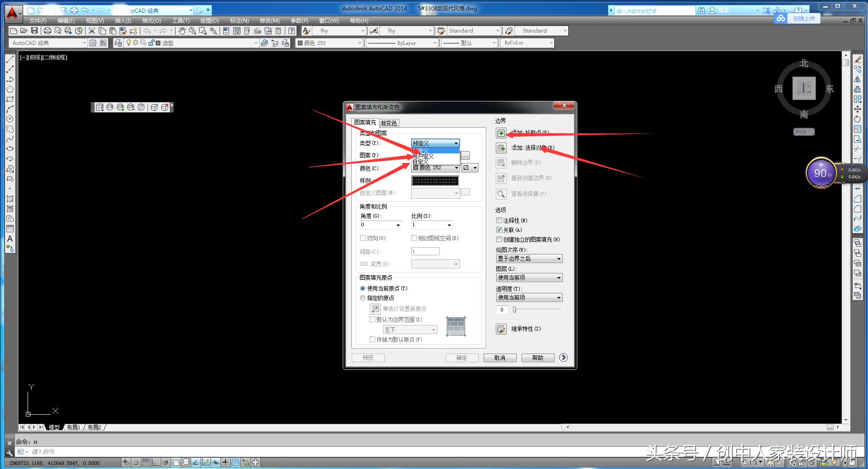
Task: Click the Save icon in the top toolbar
Action: (x=34, y=30)
